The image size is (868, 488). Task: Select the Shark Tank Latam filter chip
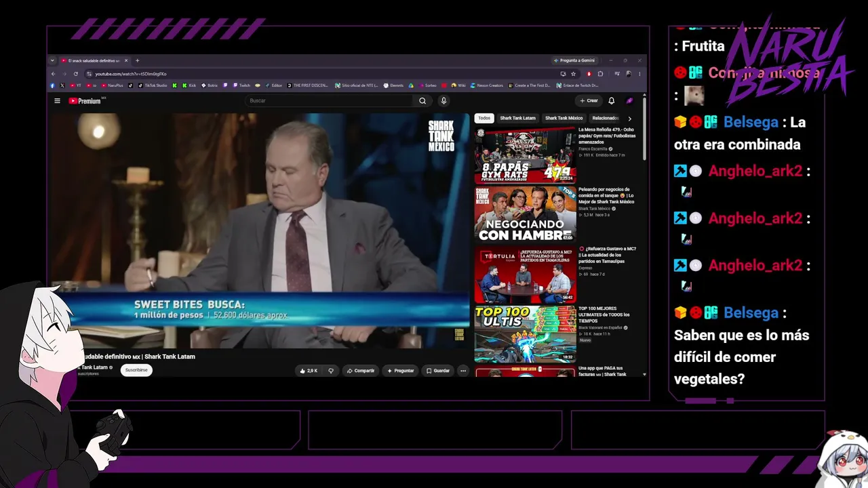coord(517,118)
